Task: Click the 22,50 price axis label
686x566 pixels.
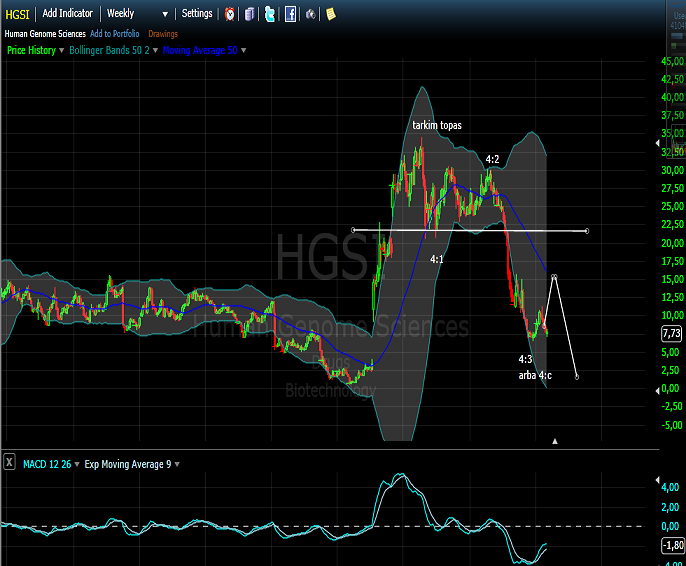Action: [x=673, y=224]
